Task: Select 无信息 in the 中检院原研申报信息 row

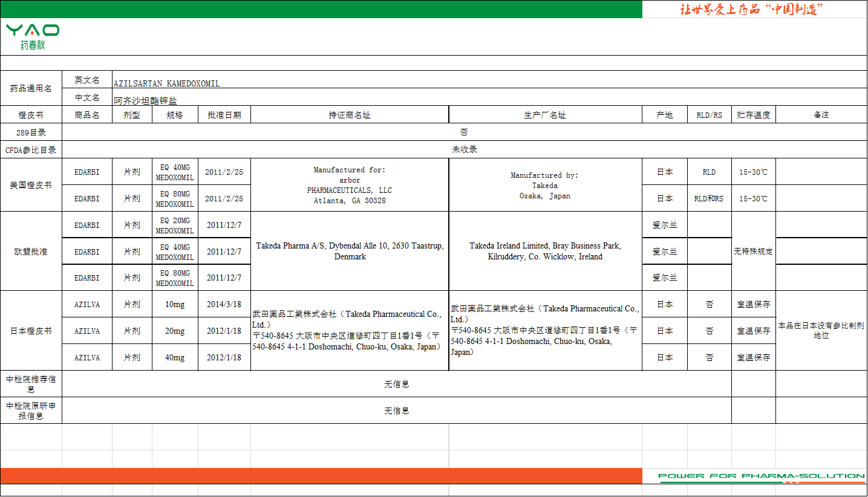Action: 397,411
